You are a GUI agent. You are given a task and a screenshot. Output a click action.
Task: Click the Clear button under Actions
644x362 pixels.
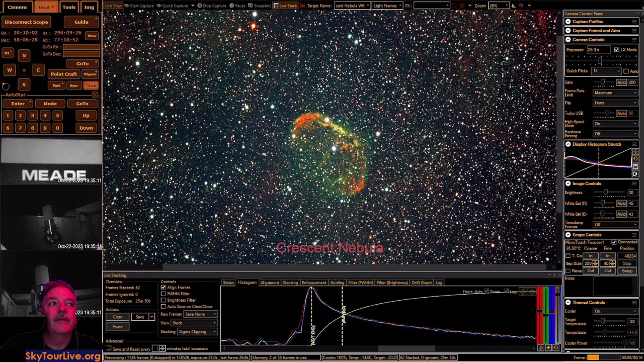[x=117, y=317]
